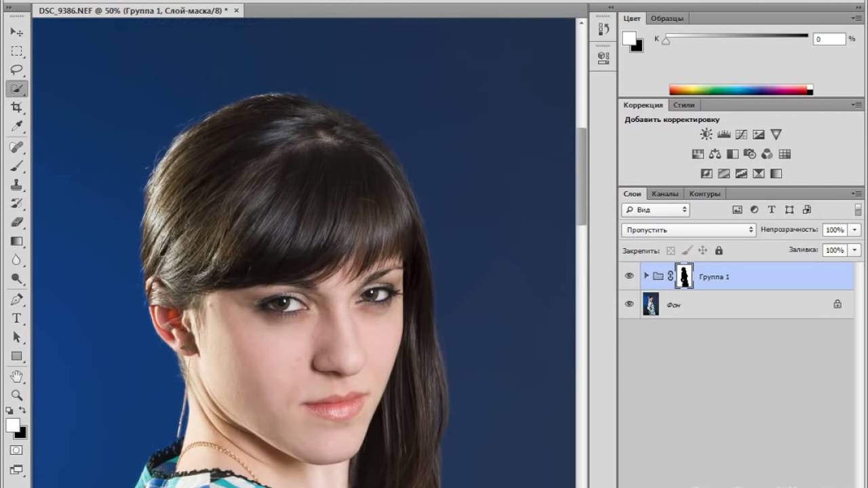868x488 pixels.
Task: Add a Color Balance adjustment
Action: 715,154
